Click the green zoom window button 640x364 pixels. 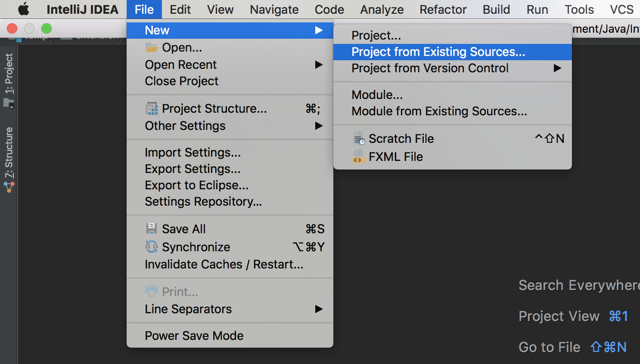47,28
